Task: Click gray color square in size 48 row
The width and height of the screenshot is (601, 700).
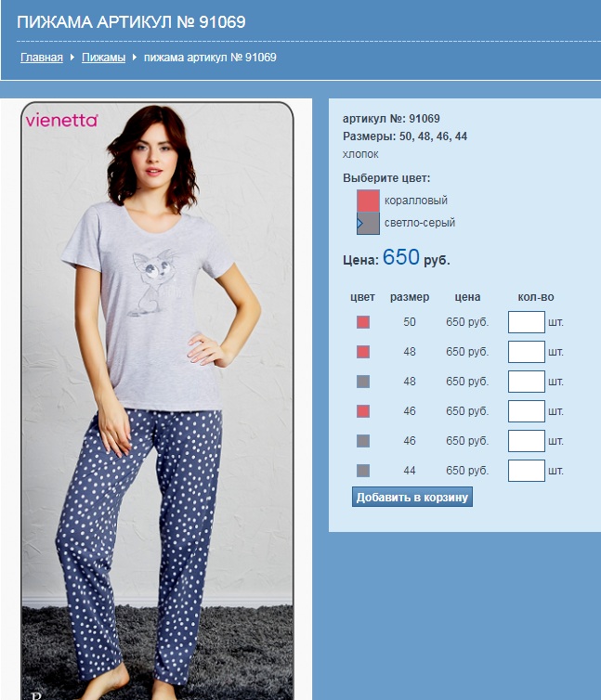Action: tap(363, 382)
